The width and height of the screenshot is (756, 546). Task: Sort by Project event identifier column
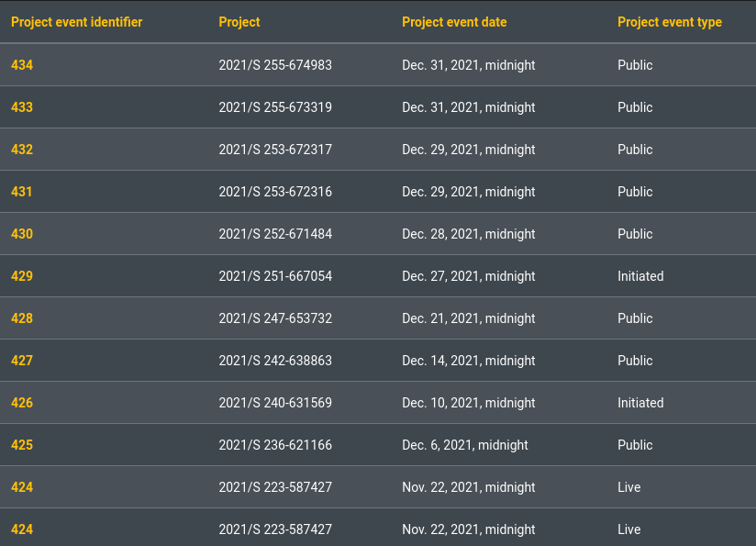coord(77,22)
